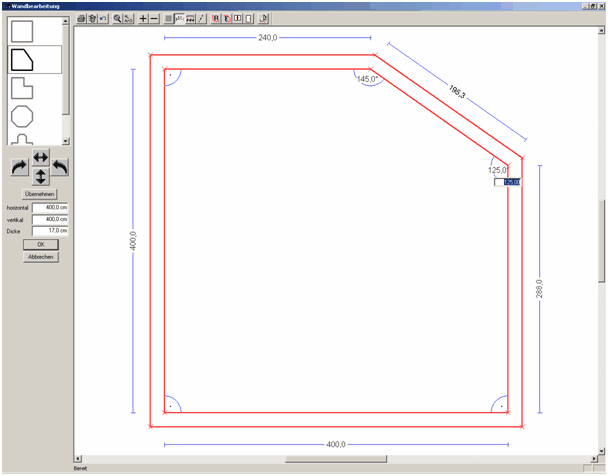Click the Abbrechen button

(40, 256)
